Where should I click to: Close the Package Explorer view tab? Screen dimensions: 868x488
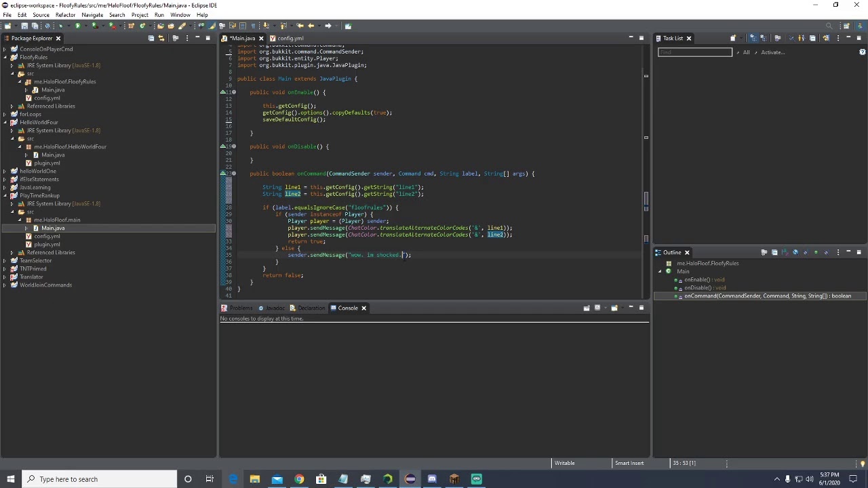[58, 38]
